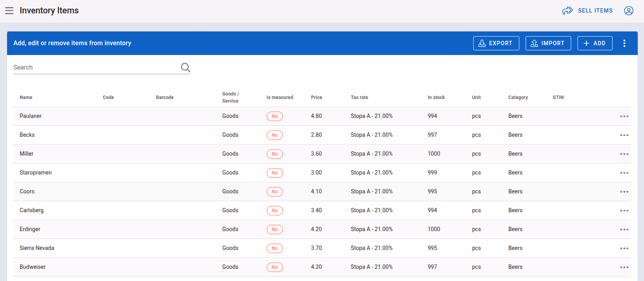
Task: Click the ADD button
Action: 595,43
